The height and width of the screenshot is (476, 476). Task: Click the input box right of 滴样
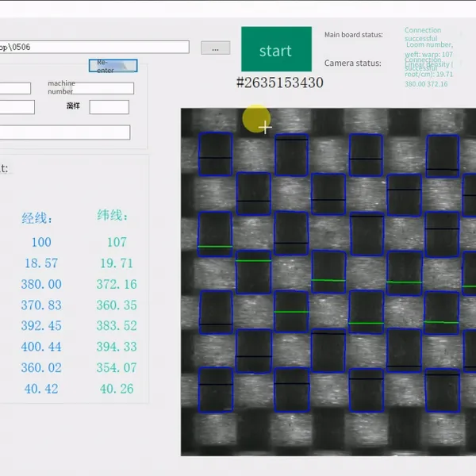pyautogui.click(x=109, y=107)
